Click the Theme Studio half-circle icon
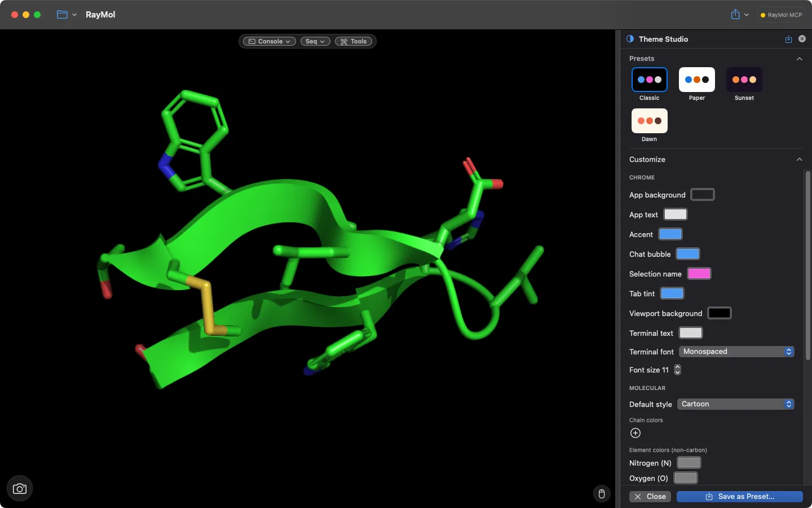The height and width of the screenshot is (508, 812). (630, 39)
